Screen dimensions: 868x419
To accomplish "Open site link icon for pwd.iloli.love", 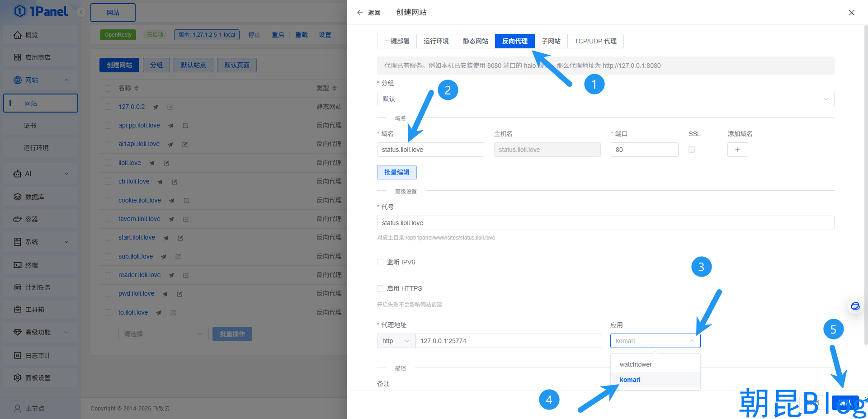I will click(x=165, y=294).
